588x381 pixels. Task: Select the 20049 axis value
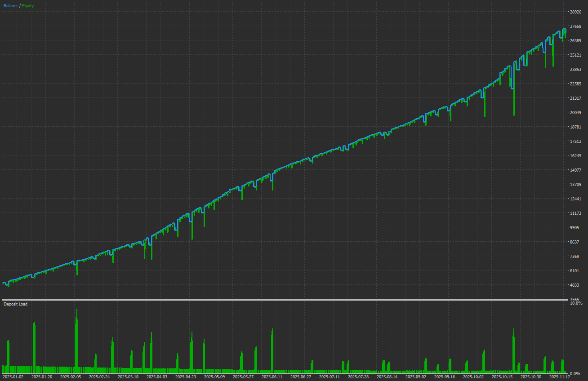575,113
